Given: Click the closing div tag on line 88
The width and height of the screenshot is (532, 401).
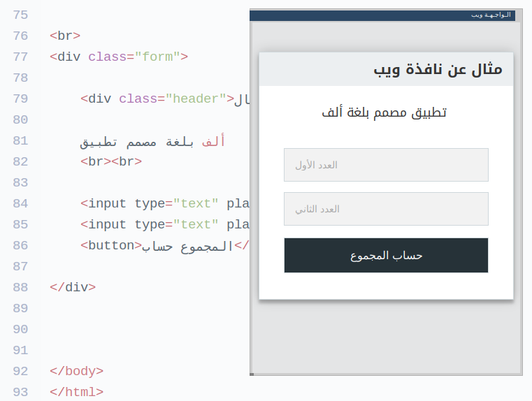Looking at the screenshot, I should 73,287.
